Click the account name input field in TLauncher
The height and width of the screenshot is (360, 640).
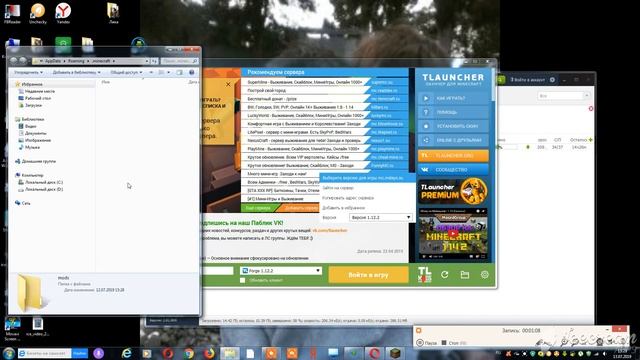(x=218, y=271)
